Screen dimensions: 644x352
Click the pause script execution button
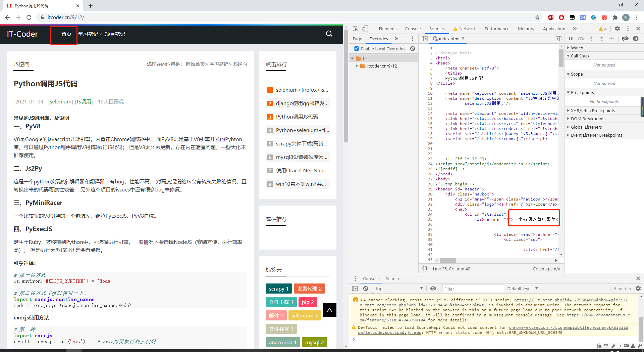click(x=571, y=39)
